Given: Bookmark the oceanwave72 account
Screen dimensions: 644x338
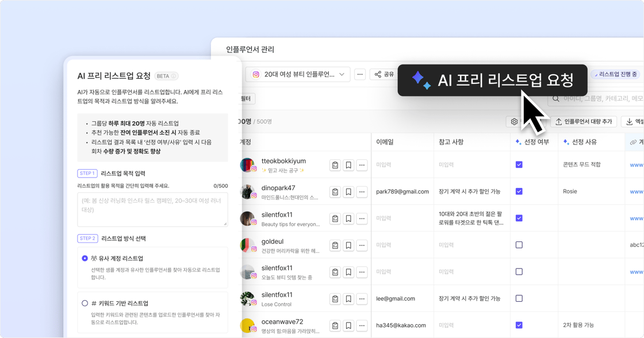Looking at the screenshot, I should tap(348, 326).
